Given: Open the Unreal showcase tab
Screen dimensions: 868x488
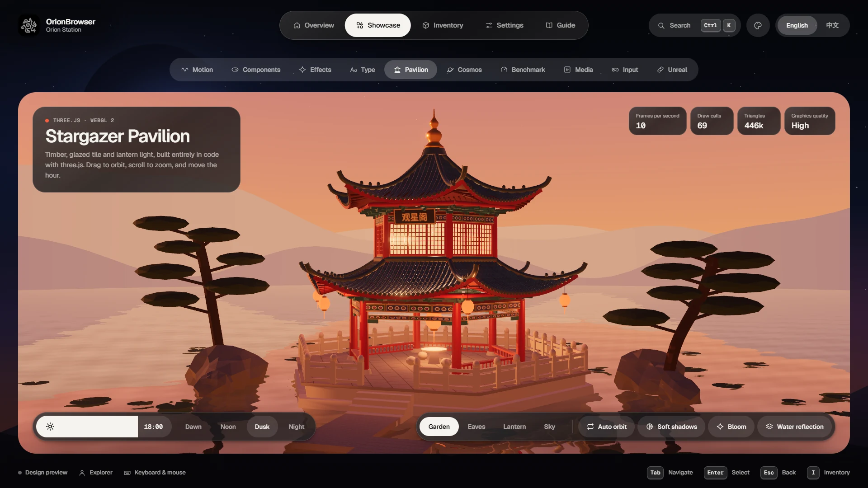Looking at the screenshot, I should coord(672,70).
